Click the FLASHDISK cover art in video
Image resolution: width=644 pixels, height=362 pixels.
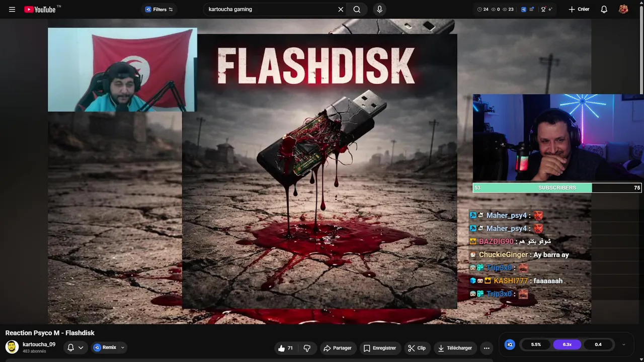pyautogui.click(x=319, y=171)
